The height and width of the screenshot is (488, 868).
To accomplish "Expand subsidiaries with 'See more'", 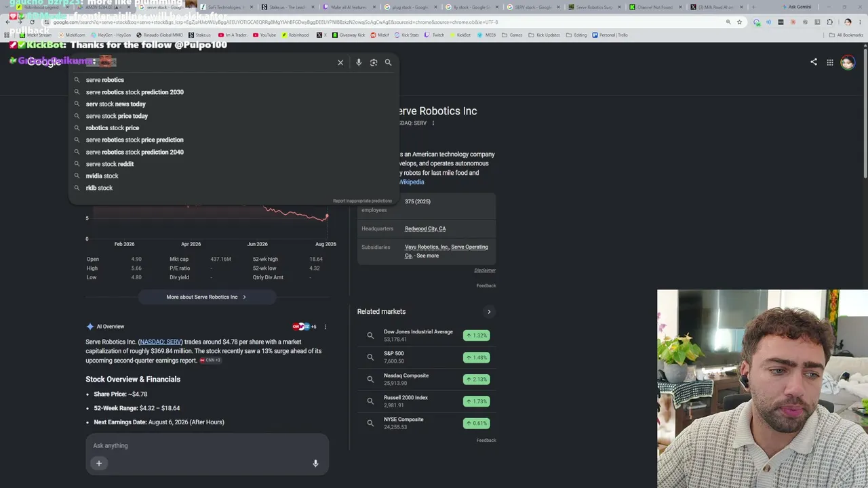I will (x=428, y=256).
